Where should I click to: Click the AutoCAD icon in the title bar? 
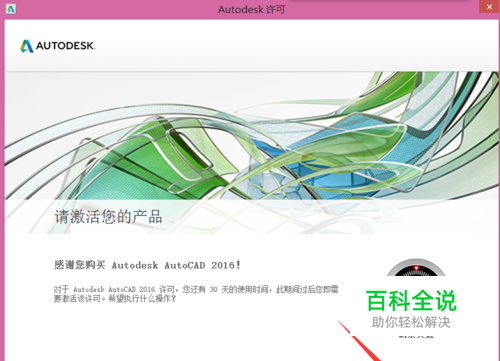point(11,9)
